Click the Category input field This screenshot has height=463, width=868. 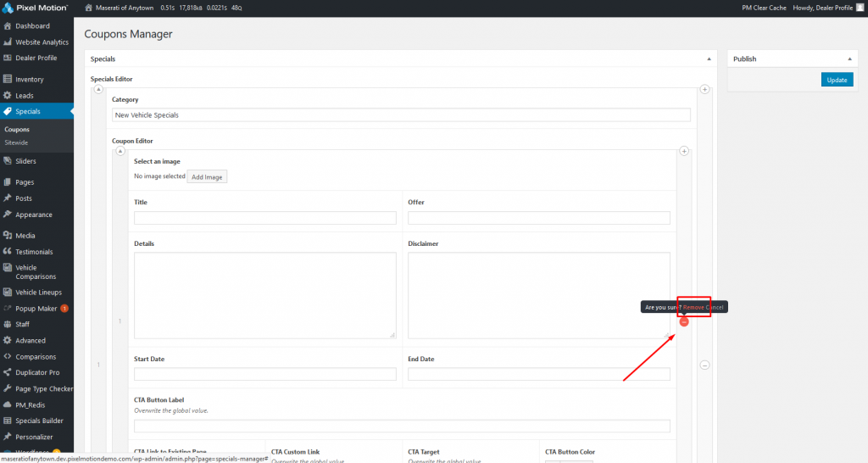point(401,115)
